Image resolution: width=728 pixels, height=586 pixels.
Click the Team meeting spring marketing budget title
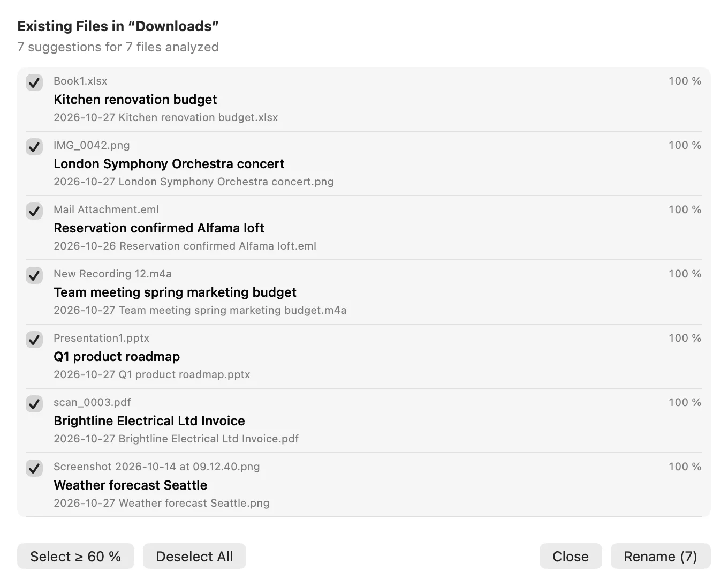175,292
